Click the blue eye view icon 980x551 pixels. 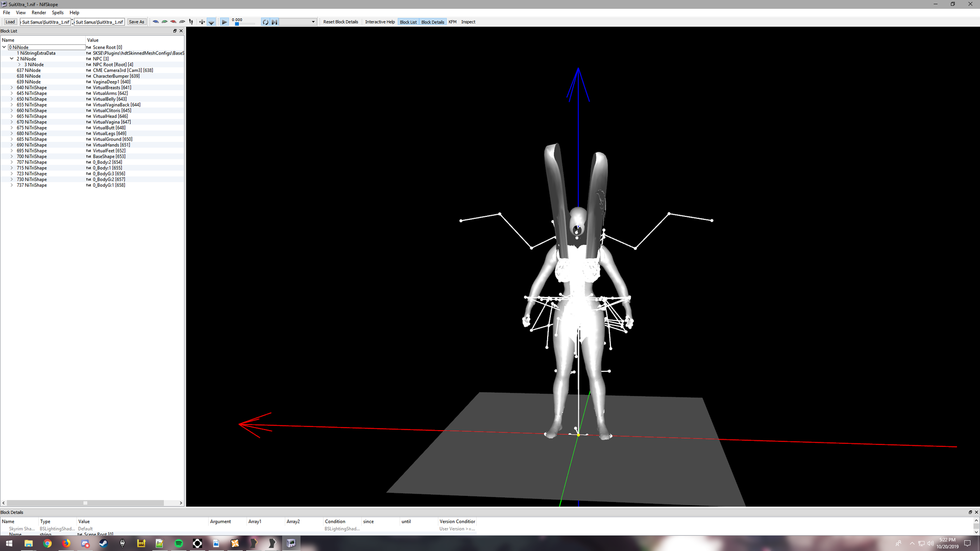click(x=156, y=22)
